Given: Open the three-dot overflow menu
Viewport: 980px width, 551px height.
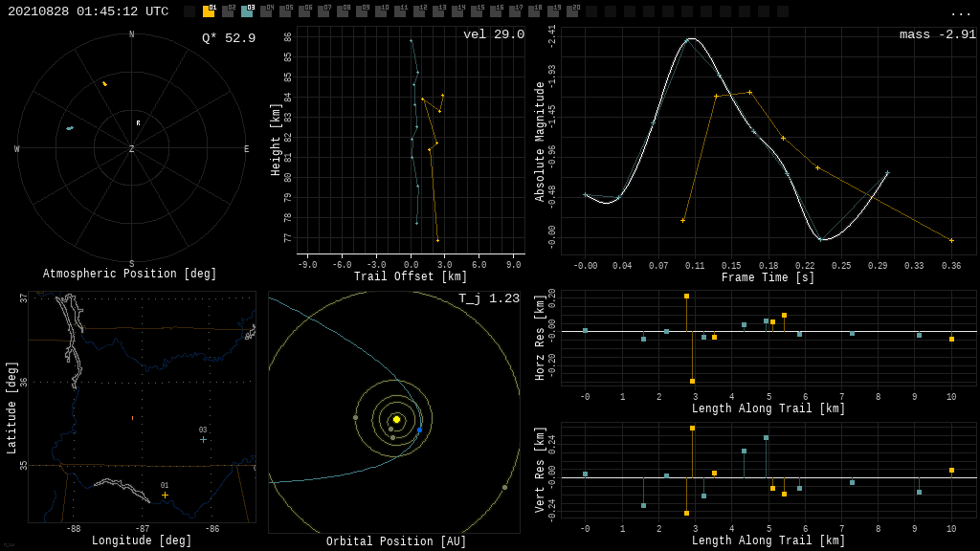Looking at the screenshot, I should [960, 12].
